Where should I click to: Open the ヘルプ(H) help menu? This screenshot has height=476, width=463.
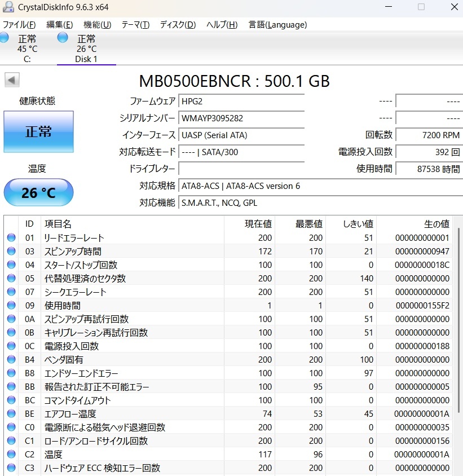(x=221, y=25)
